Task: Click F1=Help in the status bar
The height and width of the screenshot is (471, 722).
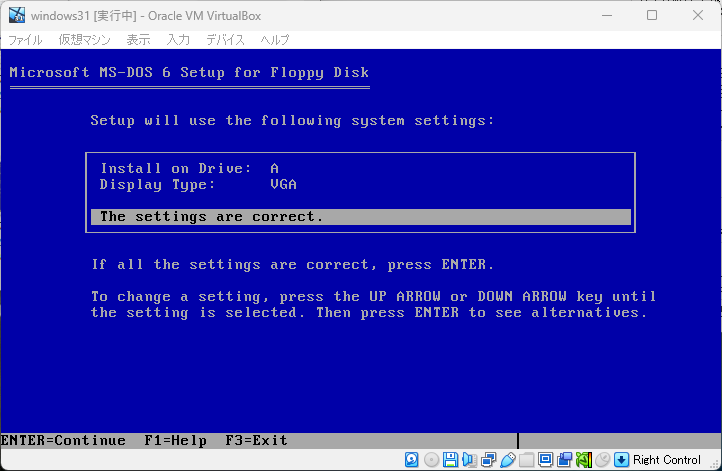Action: pyautogui.click(x=175, y=441)
